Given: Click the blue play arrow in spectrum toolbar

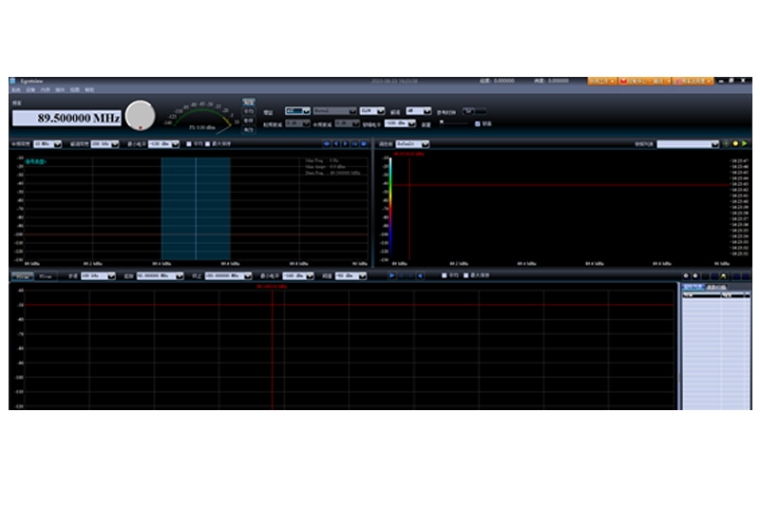Looking at the screenshot, I should click(x=343, y=144).
